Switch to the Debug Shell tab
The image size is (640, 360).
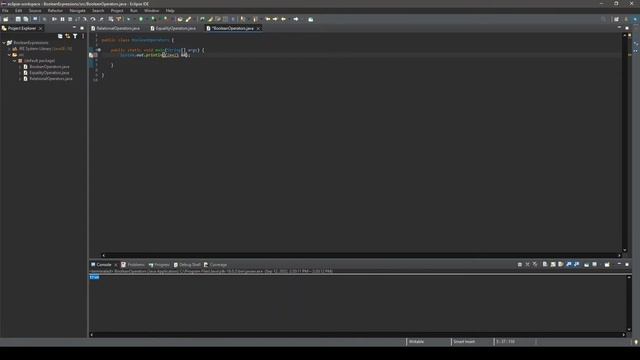(x=187, y=264)
